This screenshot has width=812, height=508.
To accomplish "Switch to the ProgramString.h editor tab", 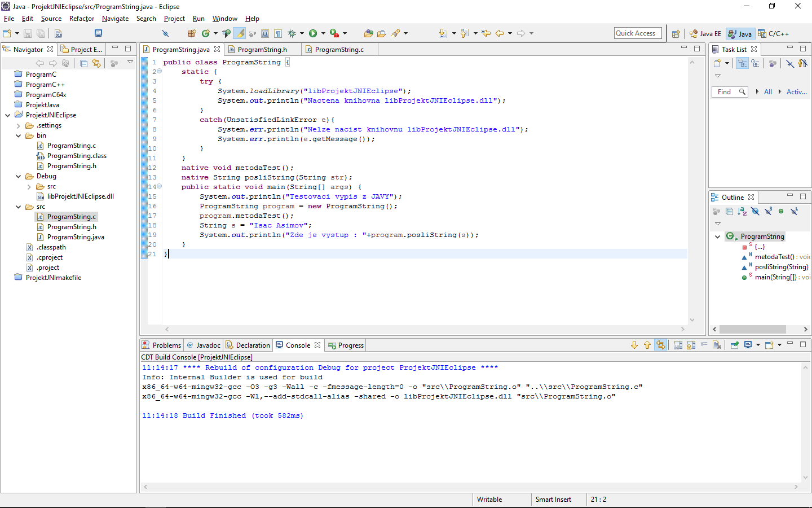I will tap(261, 49).
